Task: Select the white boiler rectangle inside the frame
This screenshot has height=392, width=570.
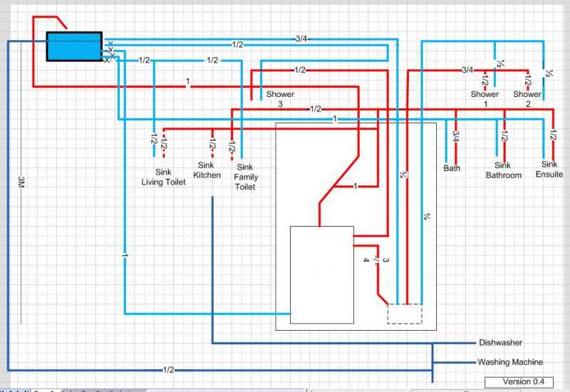Action: pyautogui.click(x=322, y=275)
